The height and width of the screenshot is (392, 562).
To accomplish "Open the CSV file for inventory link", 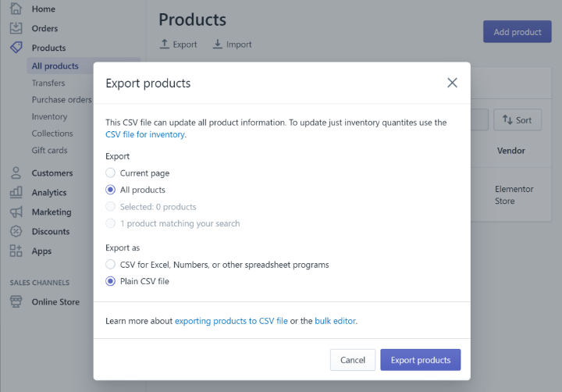I will pyautogui.click(x=145, y=134).
